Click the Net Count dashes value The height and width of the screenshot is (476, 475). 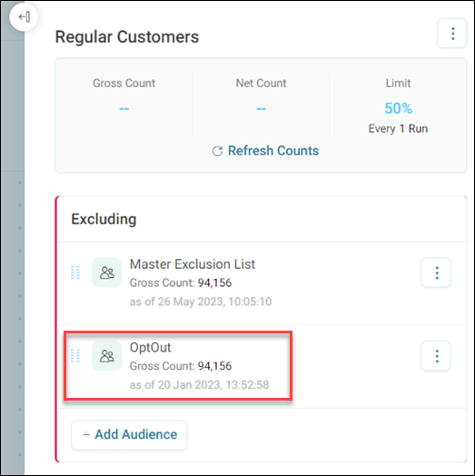(261, 108)
